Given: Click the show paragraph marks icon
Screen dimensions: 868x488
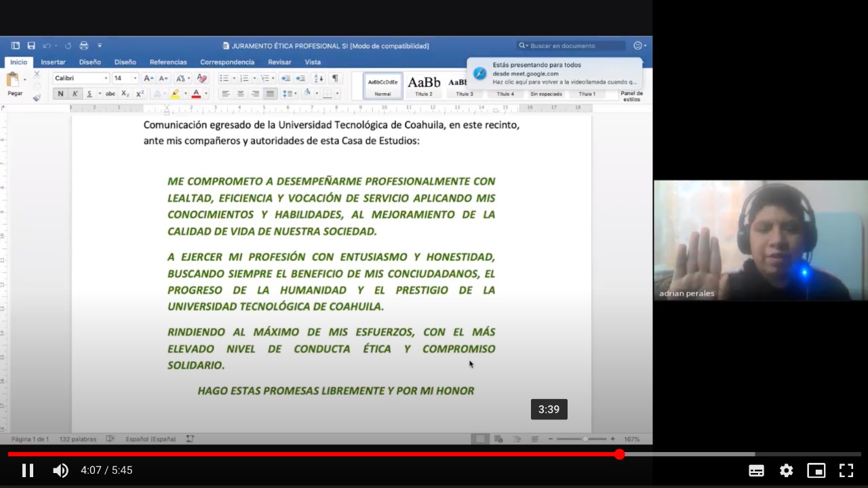Looking at the screenshot, I should [335, 78].
